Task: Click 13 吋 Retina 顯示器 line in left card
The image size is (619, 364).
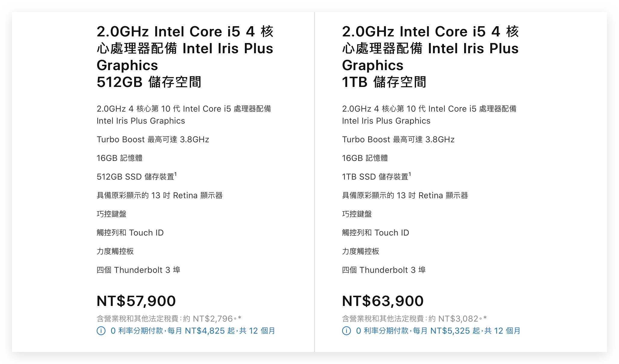Action: [x=159, y=195]
